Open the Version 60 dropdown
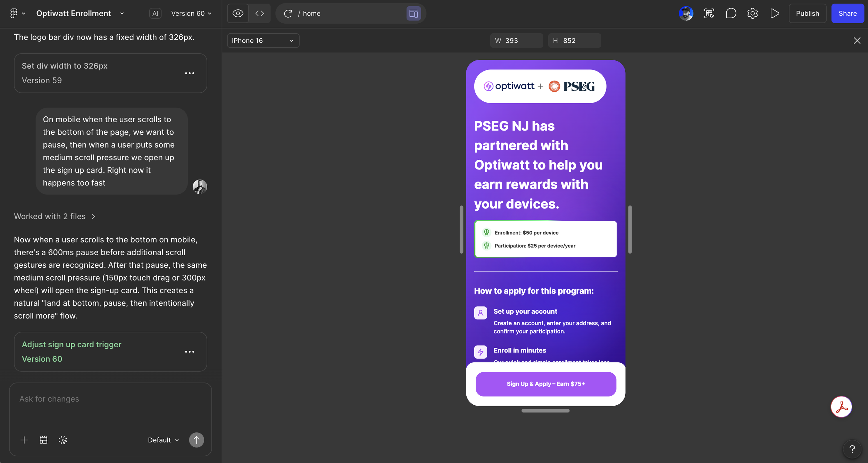The height and width of the screenshot is (463, 868). click(x=191, y=13)
